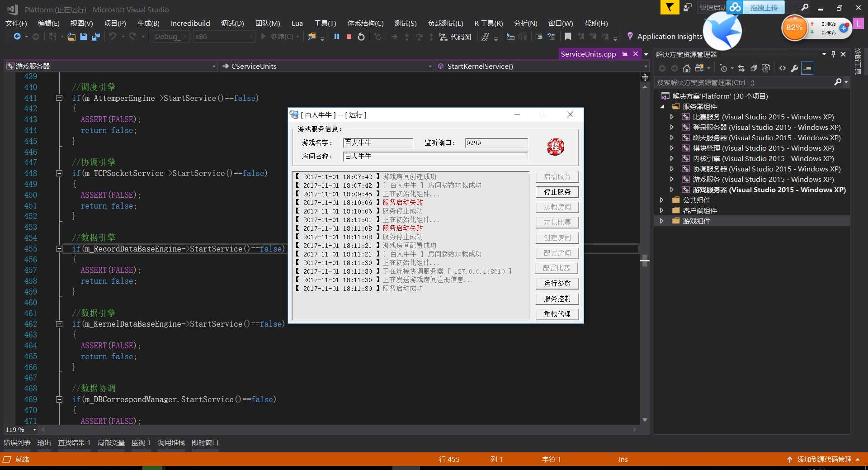Stop debugging with the red square icon
This screenshot has height=470, width=868.
pos(349,37)
